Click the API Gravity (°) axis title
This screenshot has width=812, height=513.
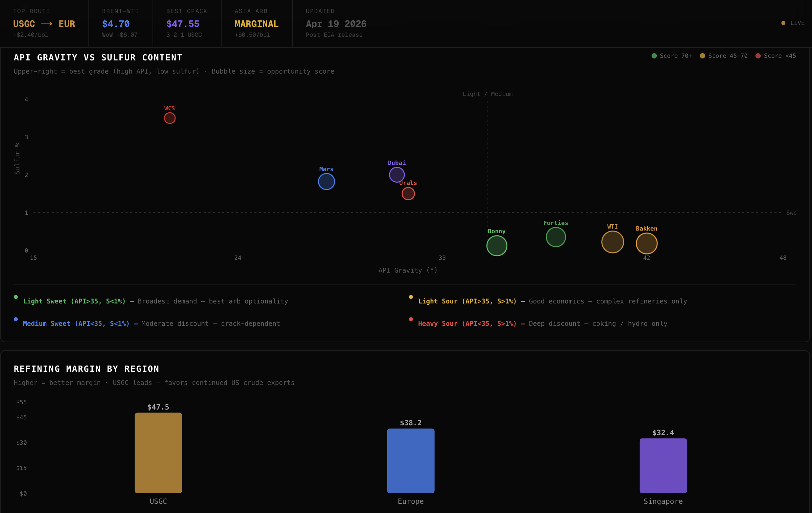[x=408, y=270]
